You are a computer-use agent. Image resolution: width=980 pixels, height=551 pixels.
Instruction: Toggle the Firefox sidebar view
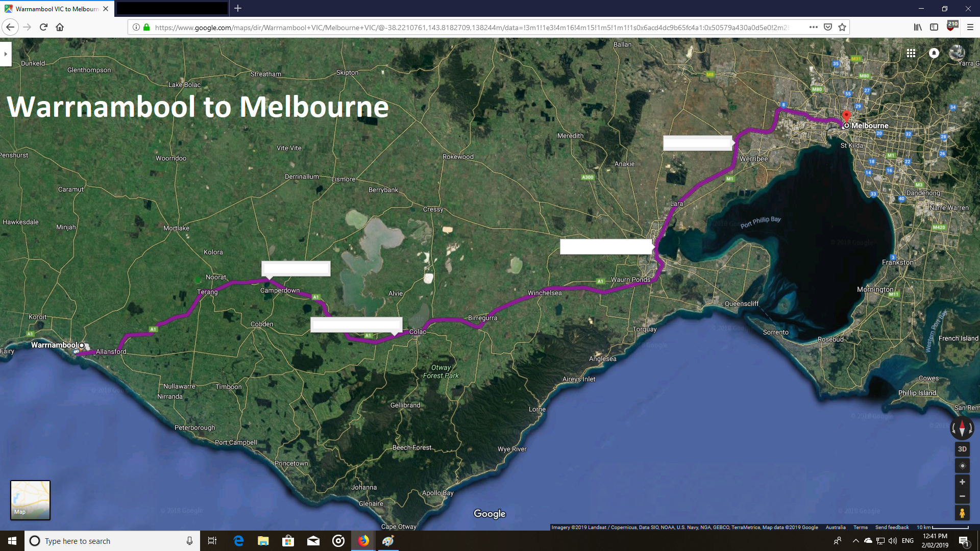[934, 27]
